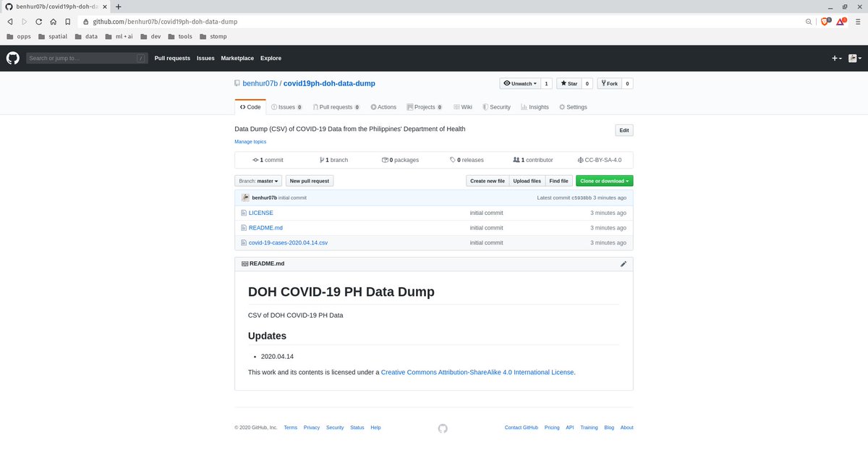Fork the repository
The image size is (868, 474).
point(609,84)
